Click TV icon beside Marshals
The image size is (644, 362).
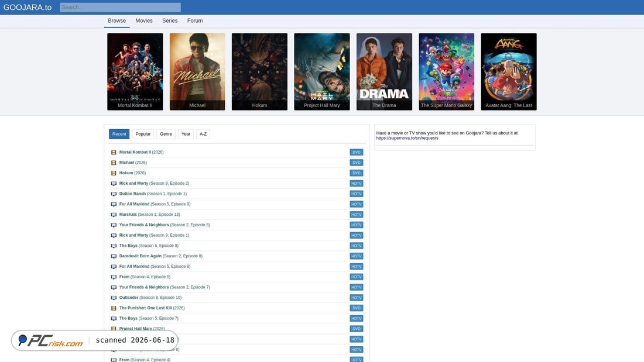(x=114, y=215)
